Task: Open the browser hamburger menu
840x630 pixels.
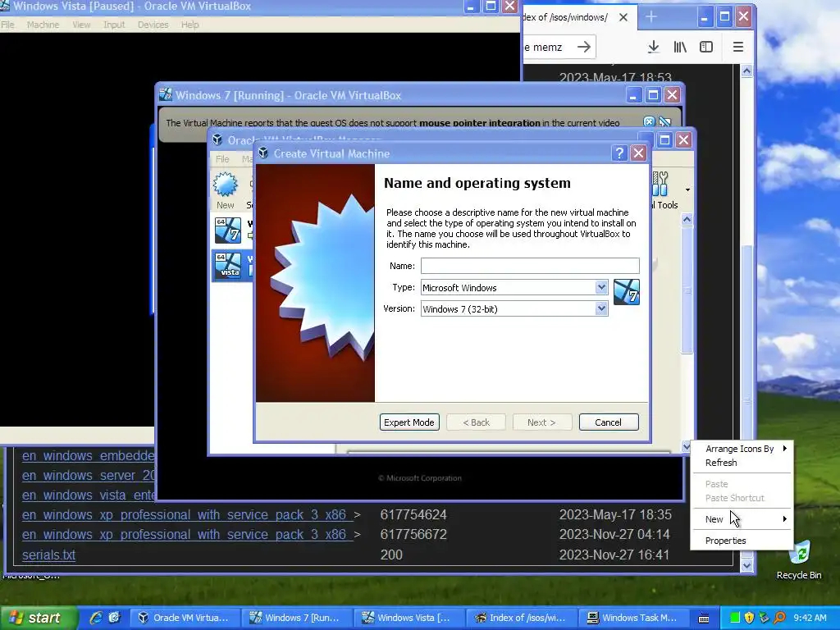Action: point(737,47)
